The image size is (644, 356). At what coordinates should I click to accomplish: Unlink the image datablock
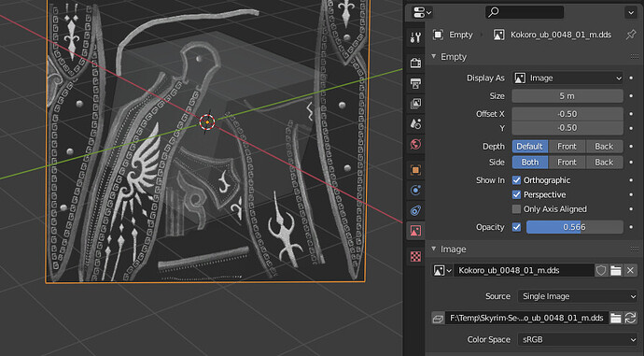coord(630,270)
